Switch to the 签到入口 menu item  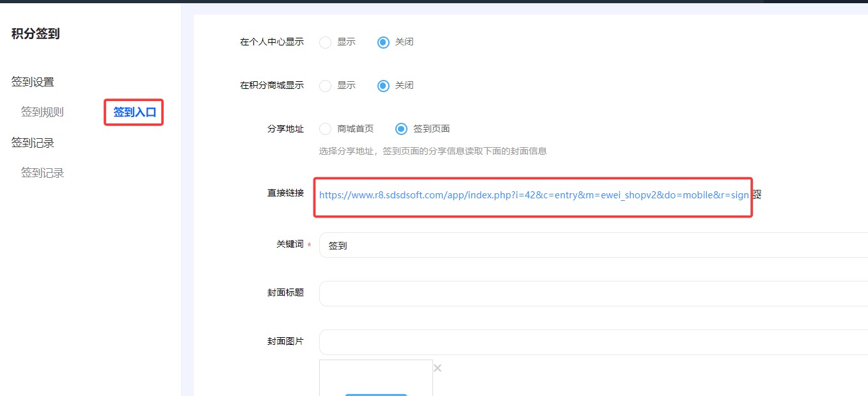coord(134,113)
